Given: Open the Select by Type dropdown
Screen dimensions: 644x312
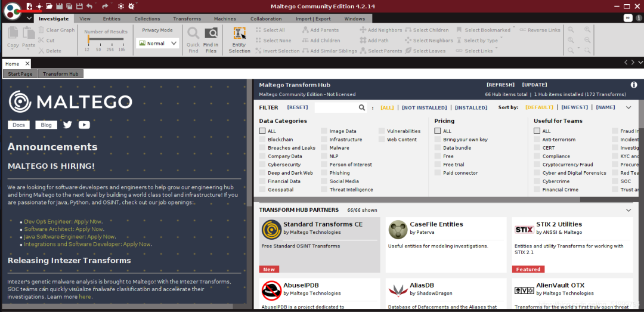Looking at the screenshot, I should [501, 39].
